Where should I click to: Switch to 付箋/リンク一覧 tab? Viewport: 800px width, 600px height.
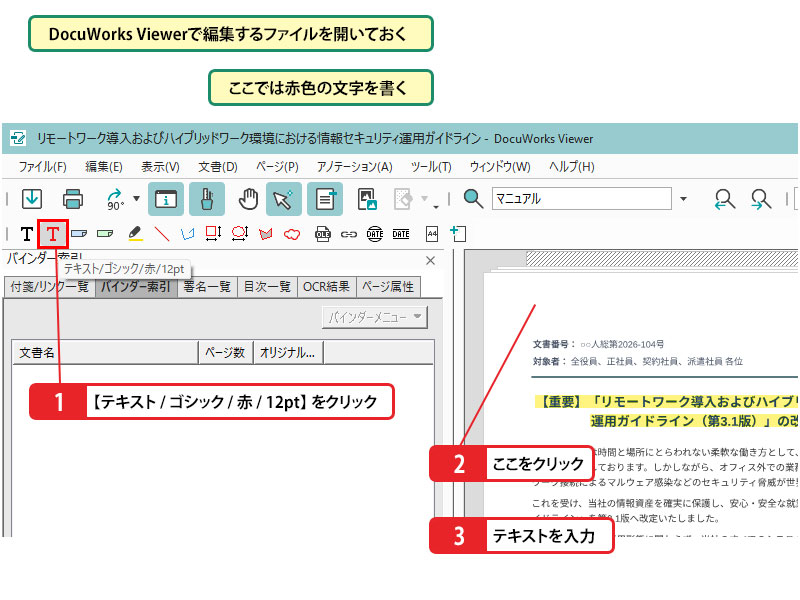(x=49, y=287)
